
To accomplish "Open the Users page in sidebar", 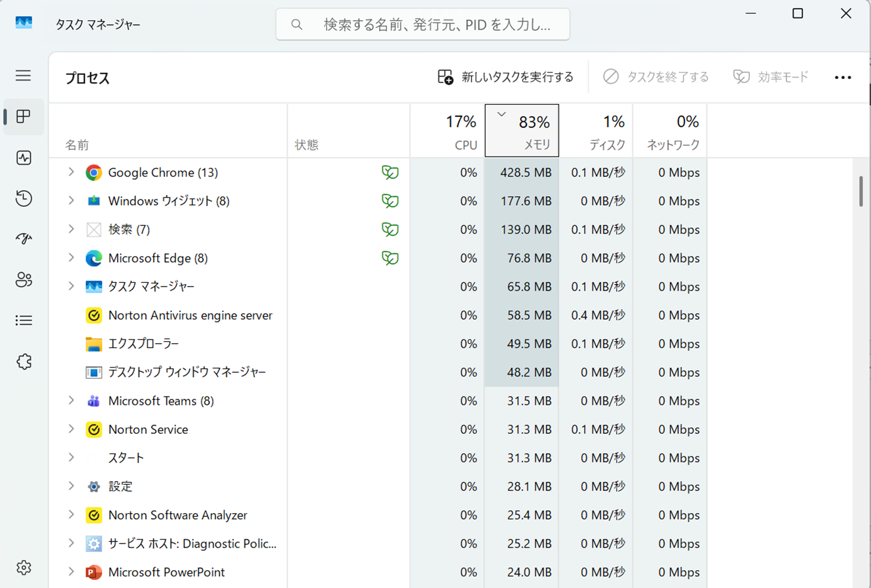I will pyautogui.click(x=23, y=280).
